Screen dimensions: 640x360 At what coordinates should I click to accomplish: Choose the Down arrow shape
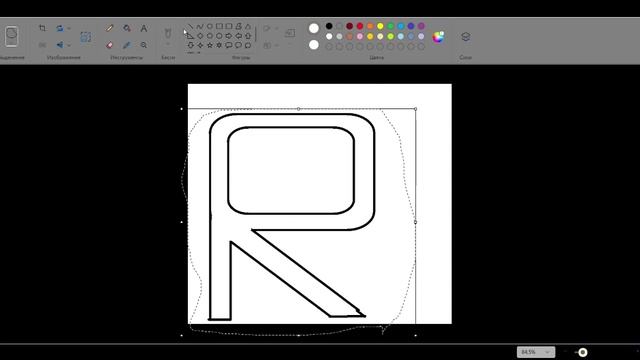[190, 45]
